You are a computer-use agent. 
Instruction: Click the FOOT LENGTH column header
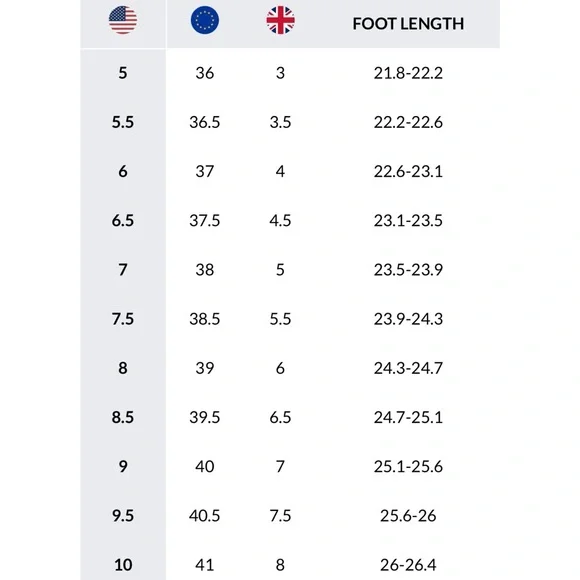(408, 24)
